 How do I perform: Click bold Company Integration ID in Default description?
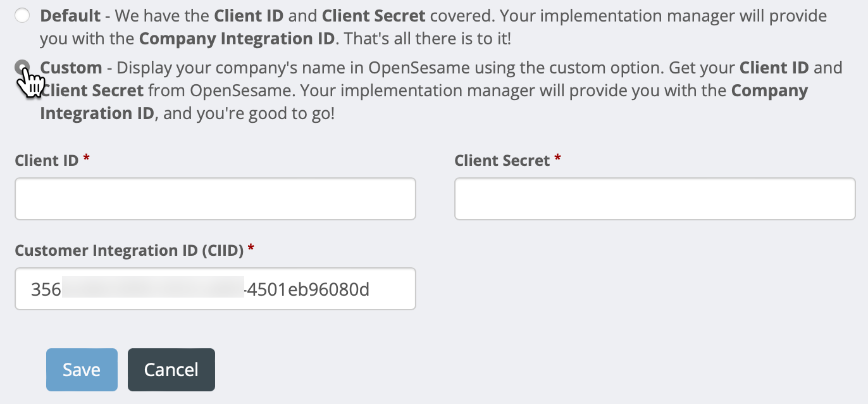(x=237, y=39)
